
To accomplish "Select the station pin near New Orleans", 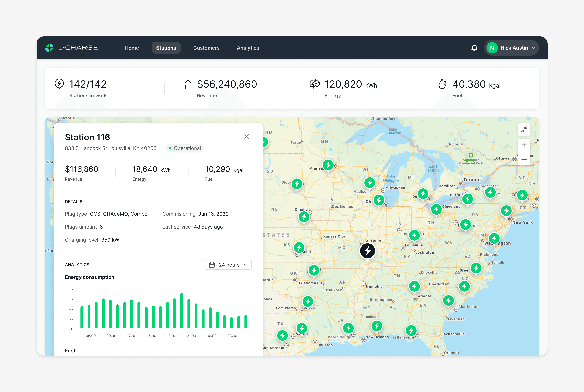I will tap(377, 326).
